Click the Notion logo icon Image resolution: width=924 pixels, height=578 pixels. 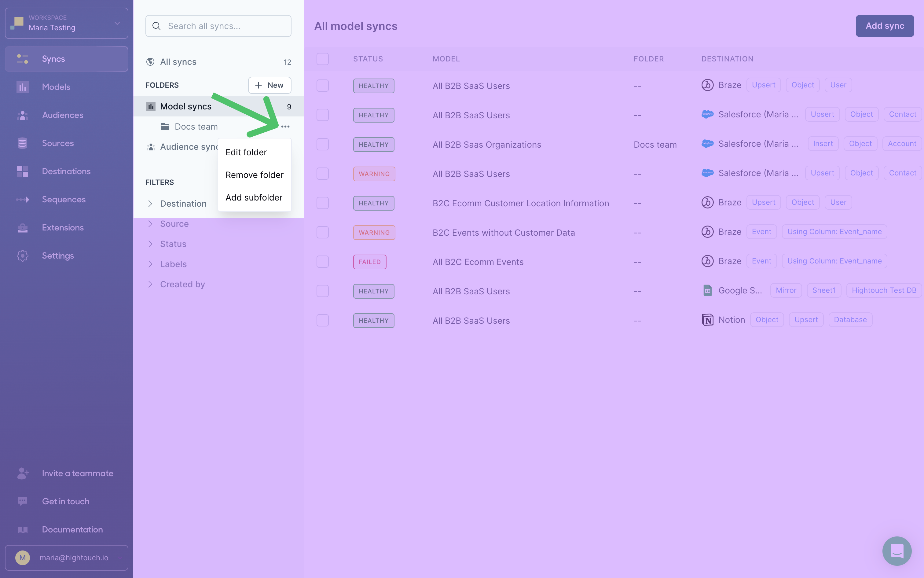click(x=707, y=320)
